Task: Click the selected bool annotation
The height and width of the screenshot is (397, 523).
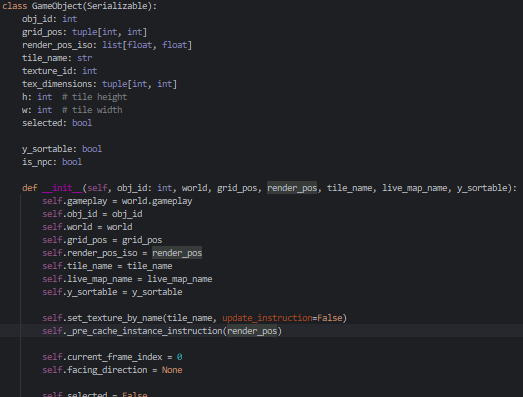Action: tap(82, 123)
